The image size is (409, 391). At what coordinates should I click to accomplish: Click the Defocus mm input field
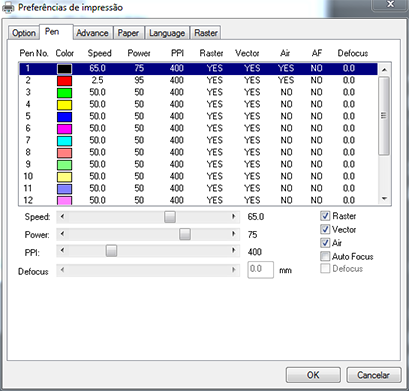pyautogui.click(x=260, y=270)
